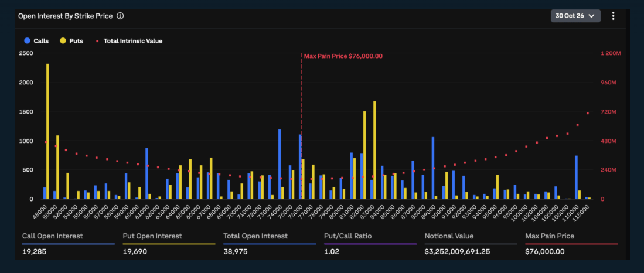Select the yellow puts bar at 83000
This screenshot has width=644, height=273.
click(374, 150)
